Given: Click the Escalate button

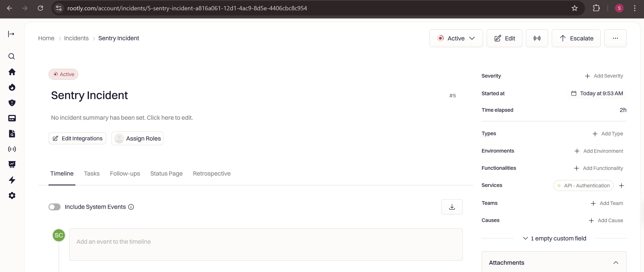Looking at the screenshot, I should click(576, 38).
